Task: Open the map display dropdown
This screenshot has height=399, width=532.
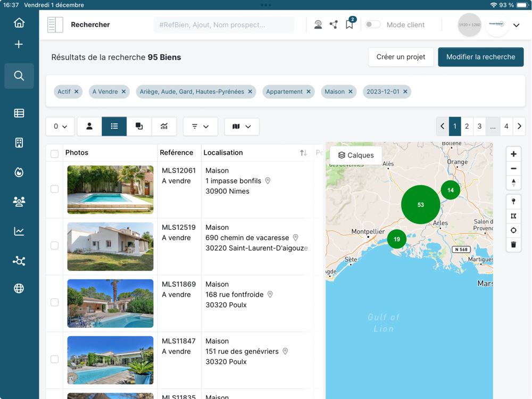Action: pos(242,126)
